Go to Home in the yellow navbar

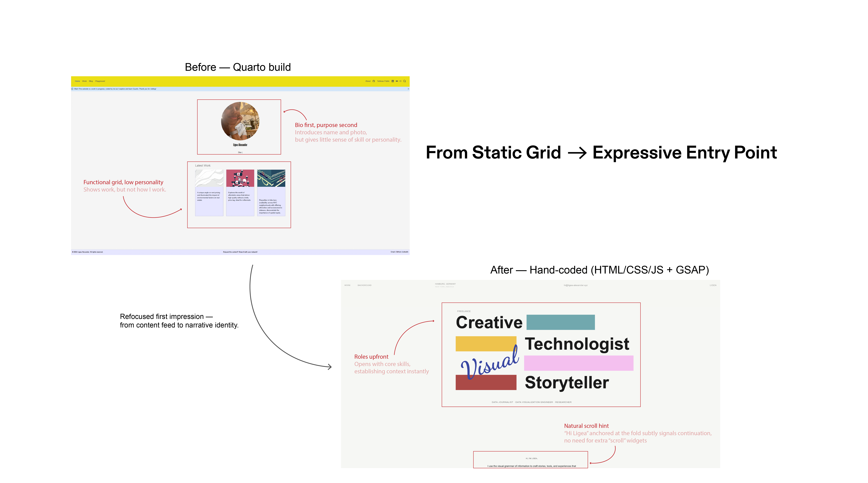click(77, 81)
